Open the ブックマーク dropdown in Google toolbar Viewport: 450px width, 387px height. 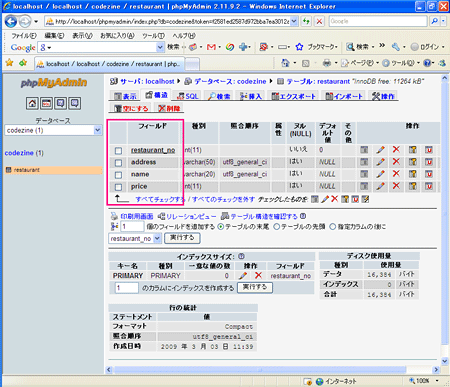pos(322,47)
